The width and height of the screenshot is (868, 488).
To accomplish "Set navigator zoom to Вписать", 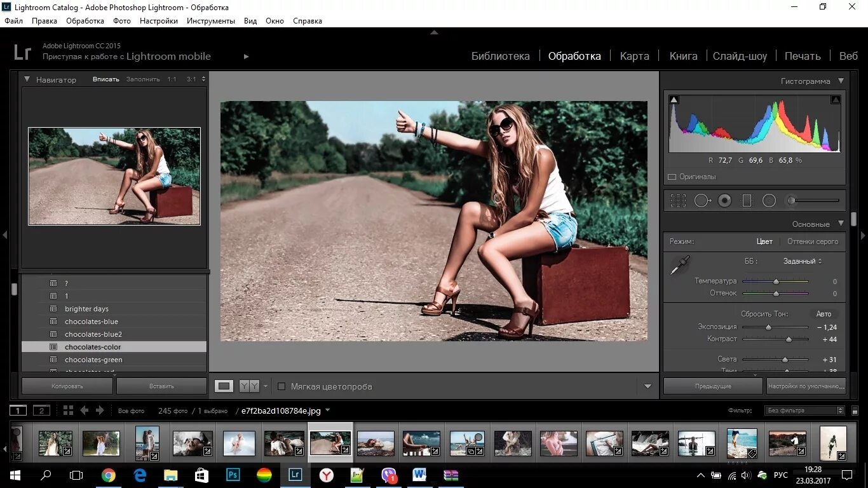I will pos(106,79).
